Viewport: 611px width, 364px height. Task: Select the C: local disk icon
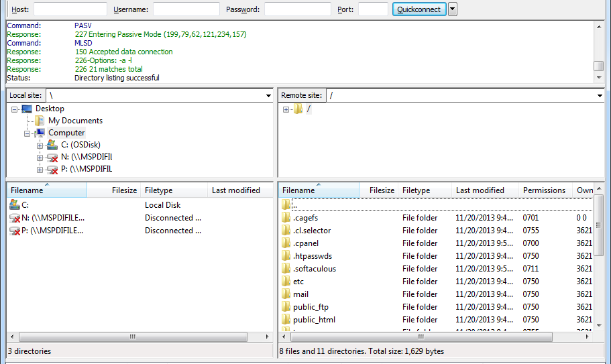(x=15, y=205)
